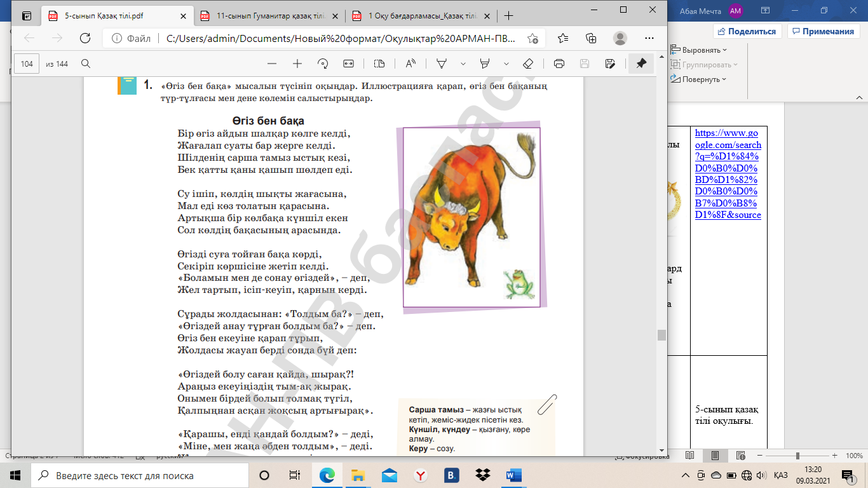Add this page to favorites
The height and width of the screenshot is (488, 868).
click(x=532, y=38)
